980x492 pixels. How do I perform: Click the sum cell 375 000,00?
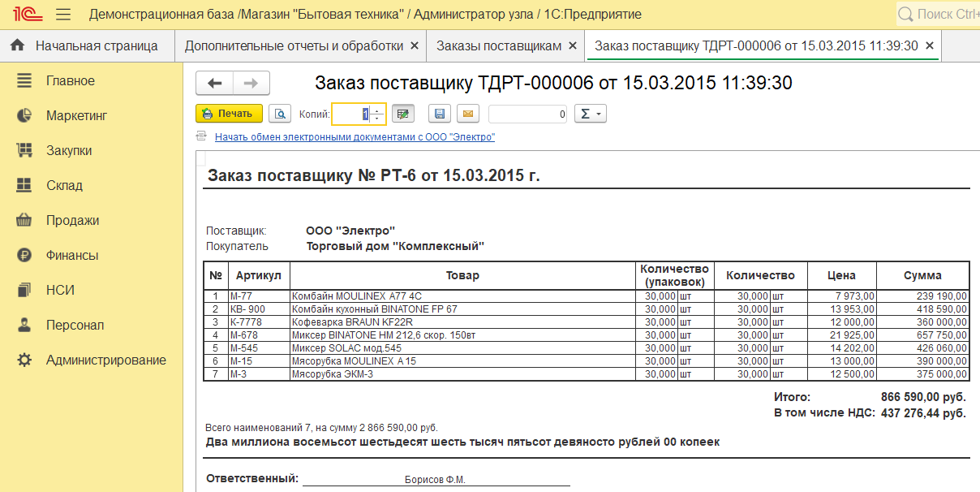[922, 374]
